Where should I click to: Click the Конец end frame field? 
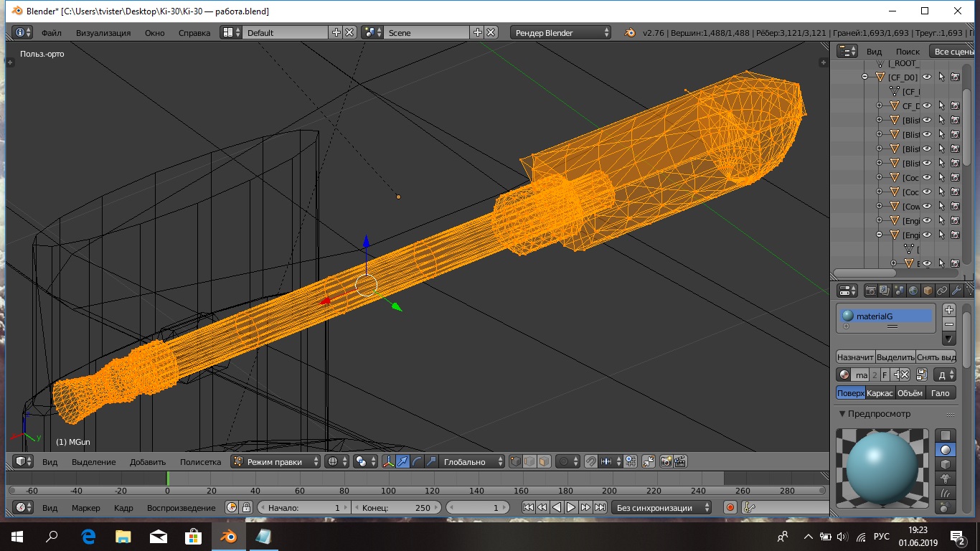(396, 507)
